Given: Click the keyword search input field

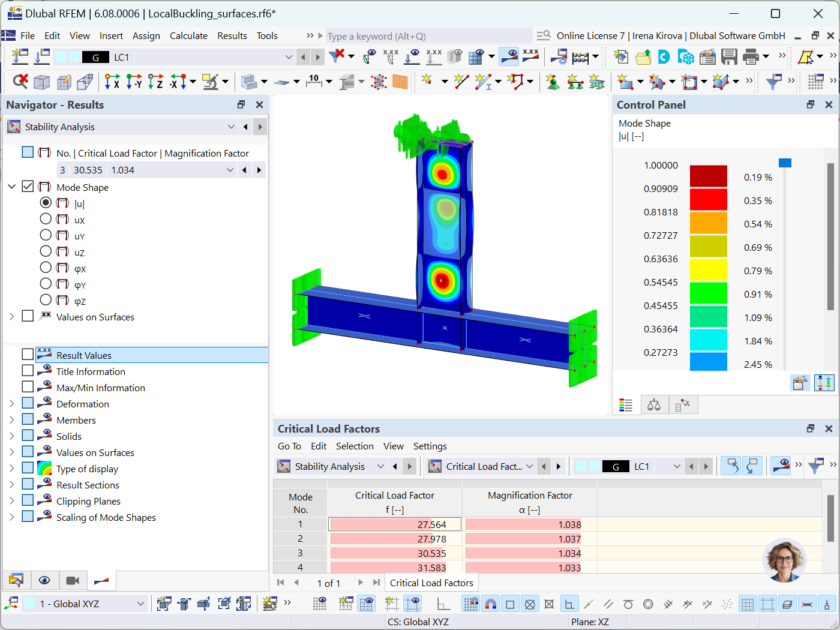Looking at the screenshot, I should (x=426, y=36).
